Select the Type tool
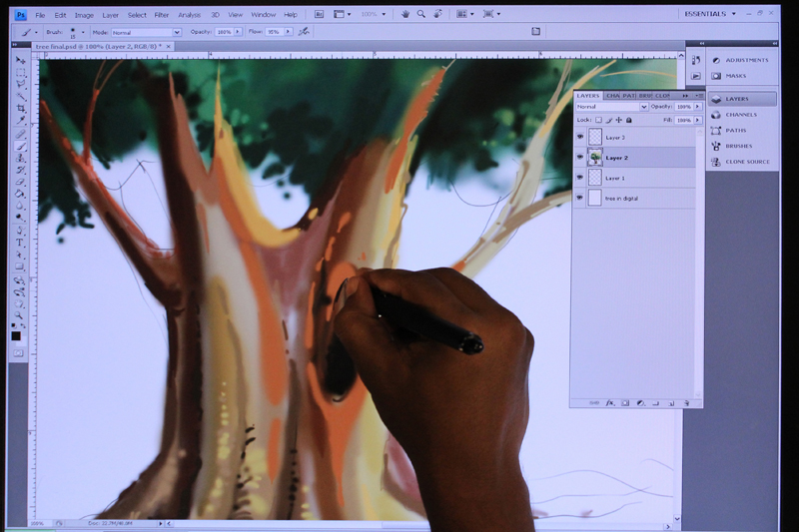The height and width of the screenshot is (532, 799). point(20,243)
